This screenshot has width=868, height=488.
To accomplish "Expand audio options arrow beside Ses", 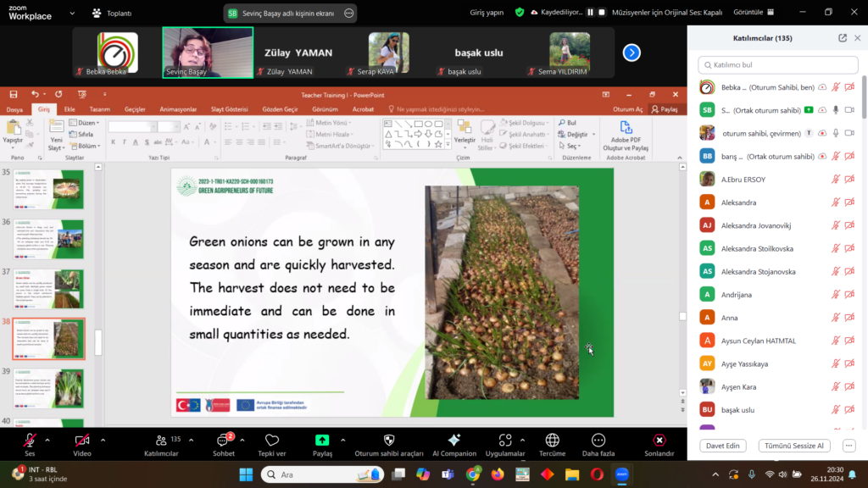I will tap(47, 440).
